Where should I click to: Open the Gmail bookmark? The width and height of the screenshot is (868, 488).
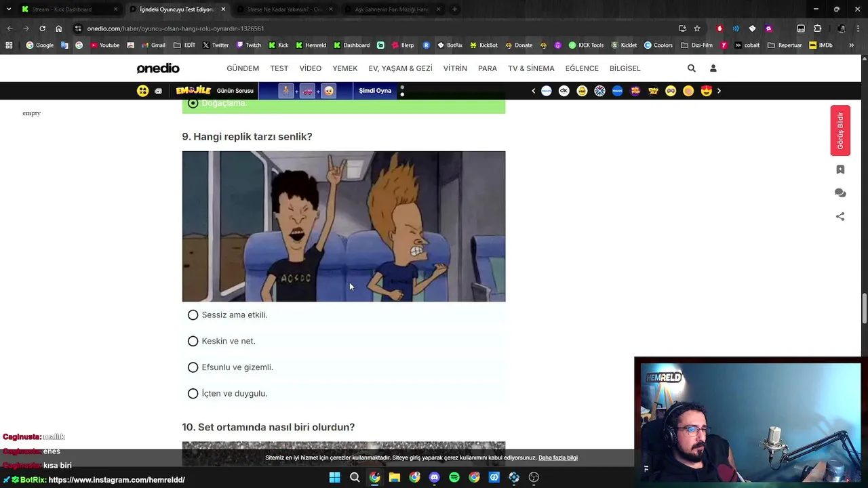pyautogui.click(x=153, y=45)
